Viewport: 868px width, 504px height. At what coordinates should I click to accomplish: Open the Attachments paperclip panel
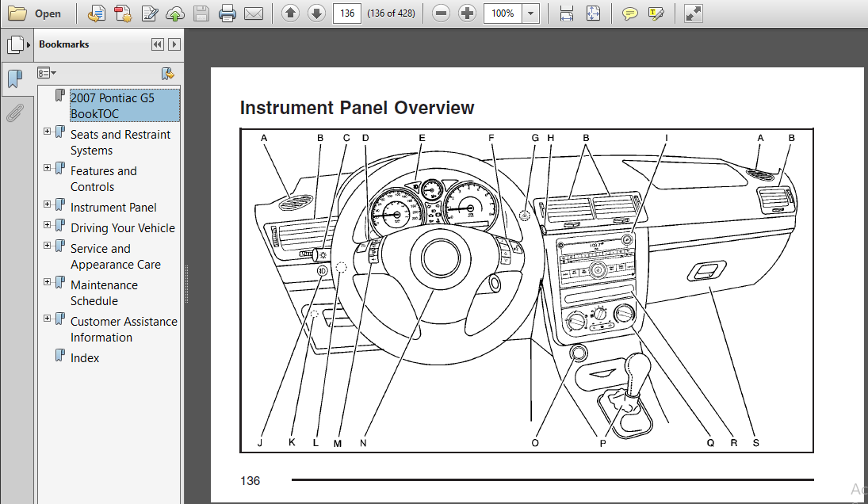coord(14,113)
